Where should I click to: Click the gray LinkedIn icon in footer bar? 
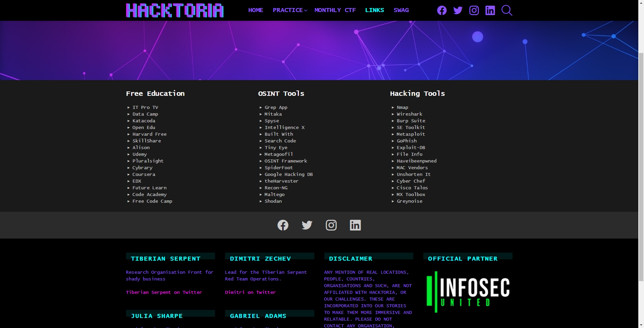[355, 225]
